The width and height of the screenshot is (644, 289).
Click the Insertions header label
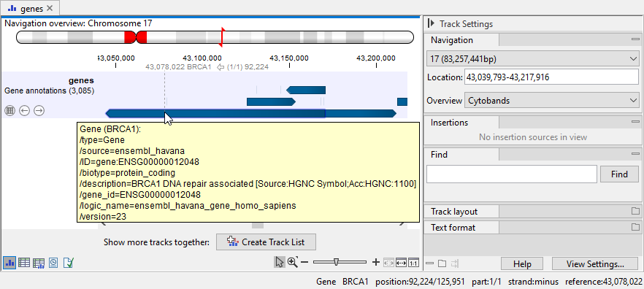click(449, 123)
